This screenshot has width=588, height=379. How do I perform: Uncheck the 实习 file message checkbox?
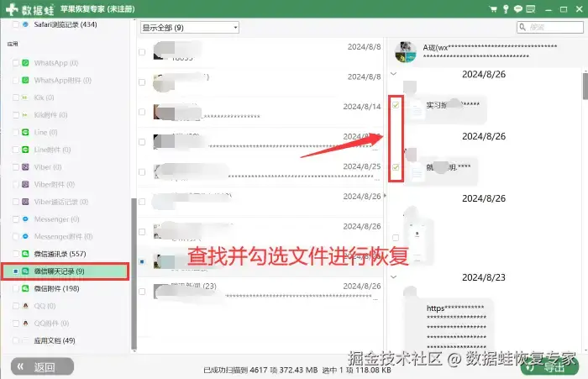click(396, 105)
